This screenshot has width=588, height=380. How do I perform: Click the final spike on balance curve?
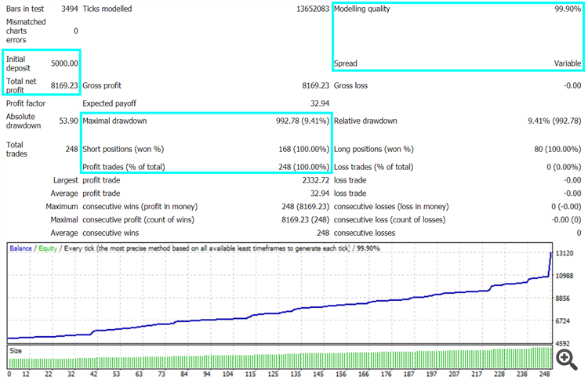point(550,262)
